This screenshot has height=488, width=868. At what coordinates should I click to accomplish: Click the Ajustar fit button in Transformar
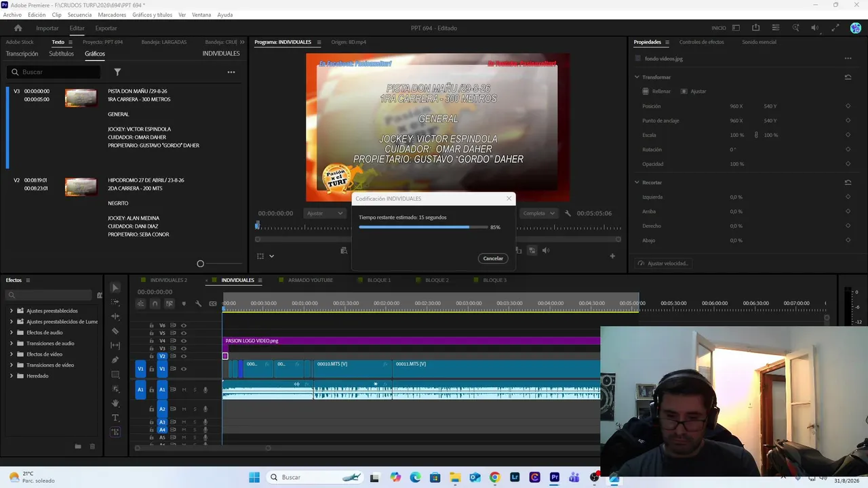pos(694,91)
